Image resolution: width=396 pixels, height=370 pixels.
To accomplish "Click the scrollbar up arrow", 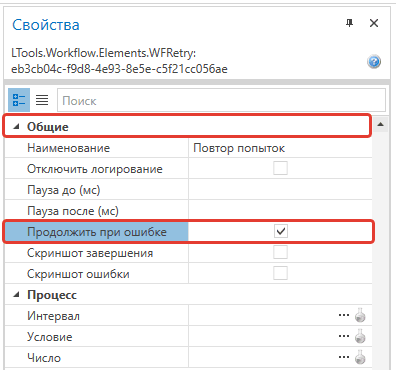I will (x=380, y=125).
